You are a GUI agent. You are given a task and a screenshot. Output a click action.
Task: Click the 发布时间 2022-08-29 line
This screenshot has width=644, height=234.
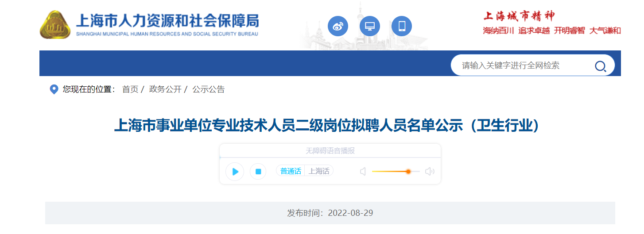tap(330, 213)
